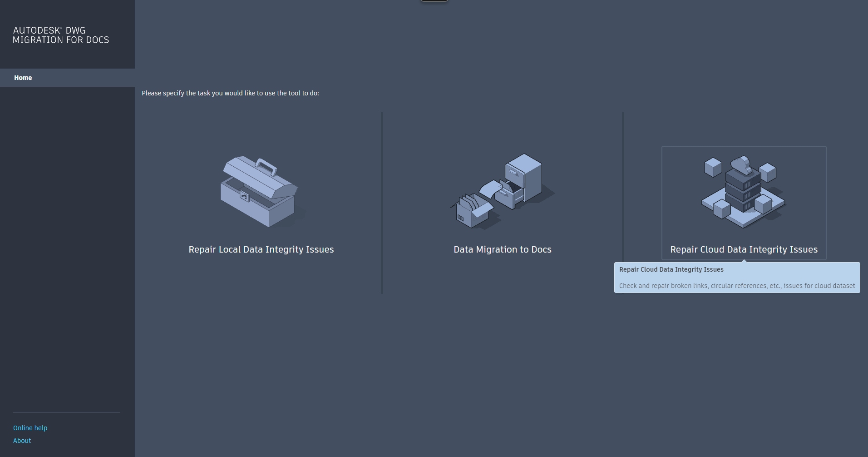Open the Home tab in sidebar
Viewport: 868px width, 457px height.
67,78
